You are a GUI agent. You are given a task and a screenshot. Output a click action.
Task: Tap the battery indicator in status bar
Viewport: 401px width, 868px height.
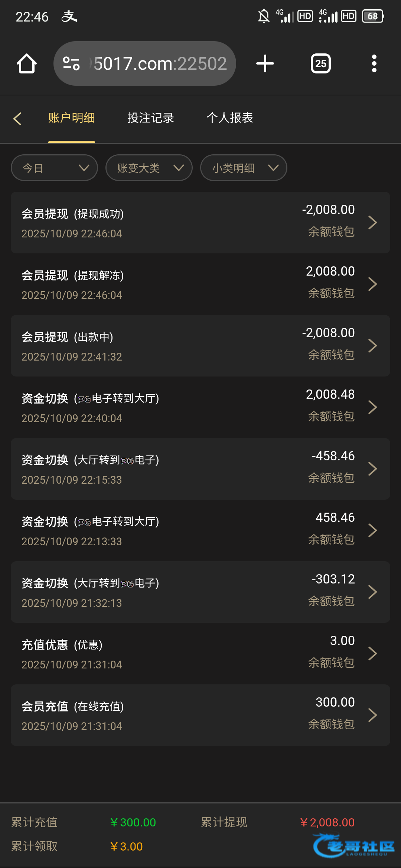tap(373, 16)
